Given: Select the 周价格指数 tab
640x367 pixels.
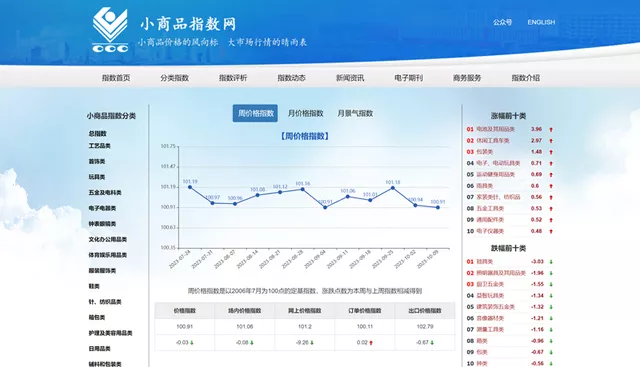Looking at the screenshot, I should [x=256, y=113].
